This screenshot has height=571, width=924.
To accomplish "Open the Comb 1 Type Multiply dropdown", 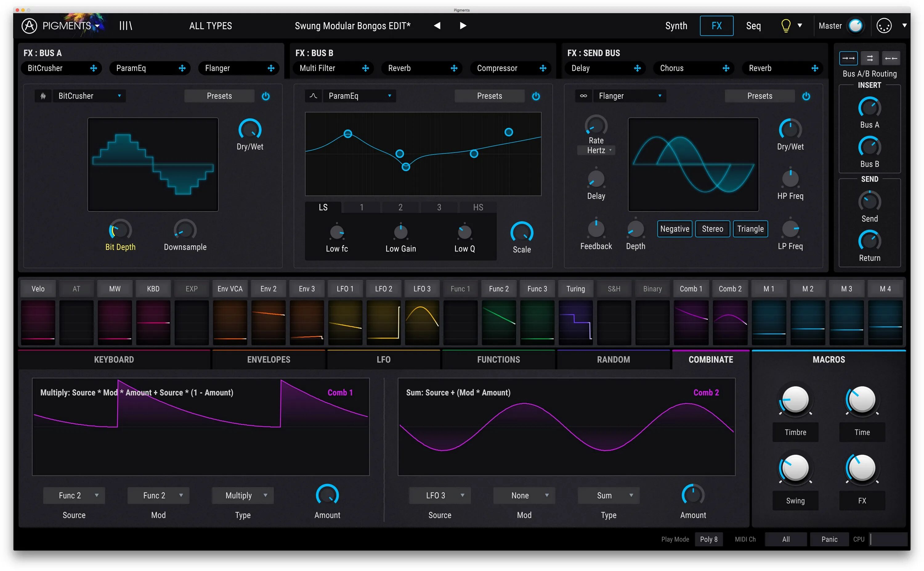I will [243, 496].
